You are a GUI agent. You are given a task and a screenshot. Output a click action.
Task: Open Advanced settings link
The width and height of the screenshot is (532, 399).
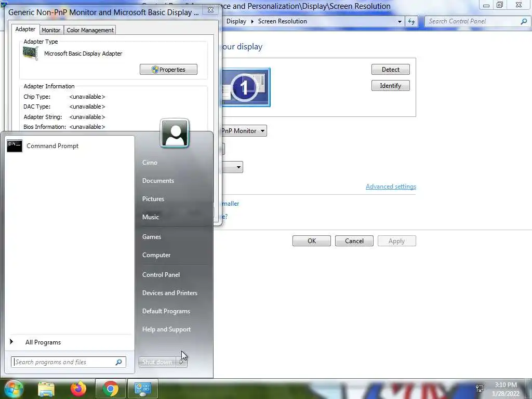click(391, 187)
